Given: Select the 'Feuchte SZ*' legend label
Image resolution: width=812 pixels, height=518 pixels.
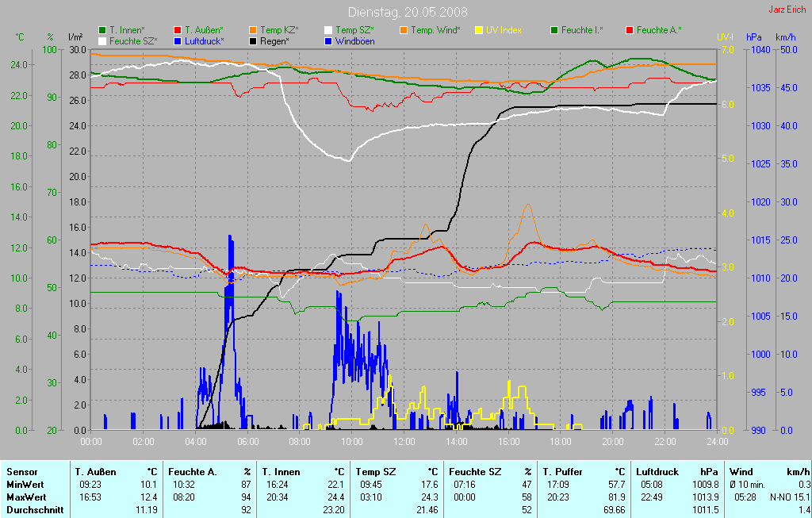Looking at the screenshot, I should click(x=133, y=41).
